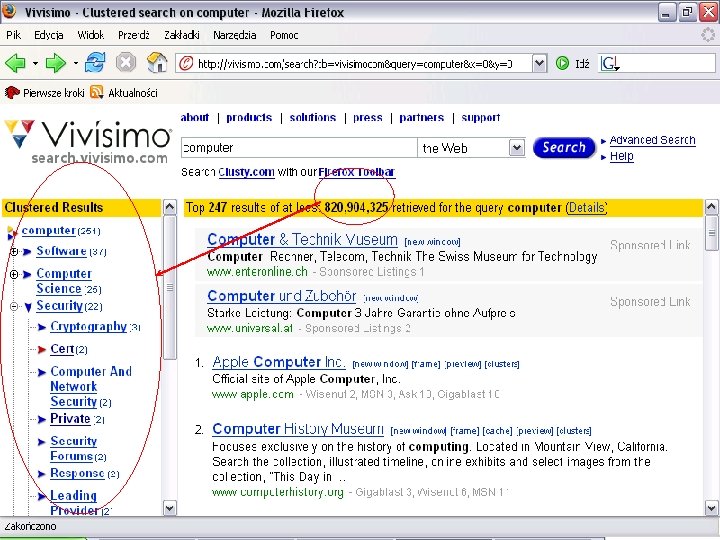Click the Firefox icon in title bar
Viewport: 720px width, 540px height.
click(8, 11)
